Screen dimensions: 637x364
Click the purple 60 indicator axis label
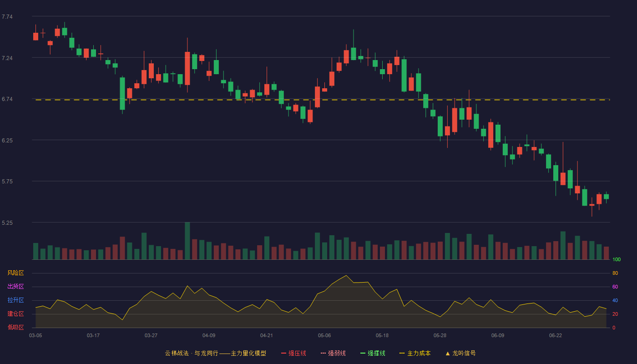click(615, 287)
